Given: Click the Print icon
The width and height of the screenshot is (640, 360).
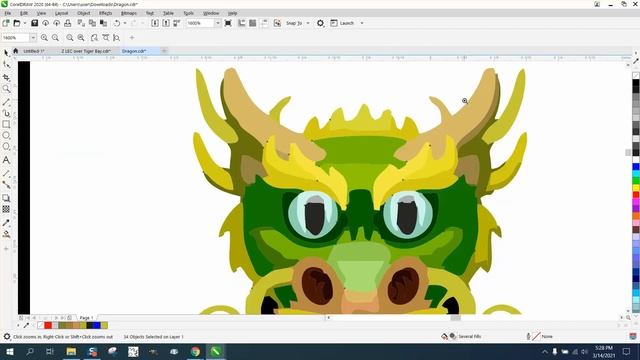Looking at the screenshot, I should [68, 23].
